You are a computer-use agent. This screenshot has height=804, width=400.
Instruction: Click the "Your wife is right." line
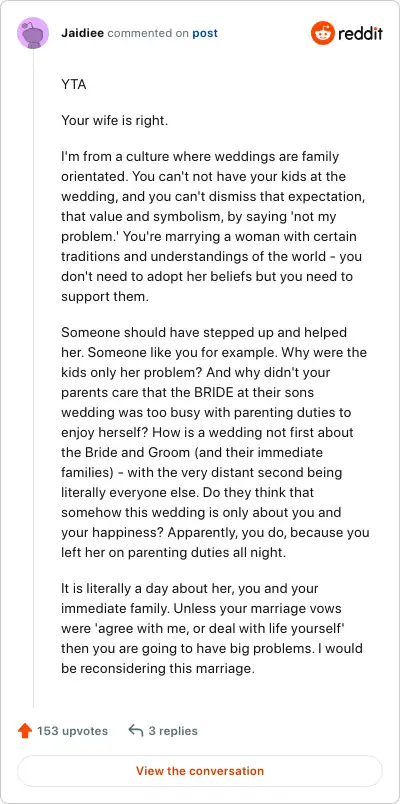pos(115,122)
